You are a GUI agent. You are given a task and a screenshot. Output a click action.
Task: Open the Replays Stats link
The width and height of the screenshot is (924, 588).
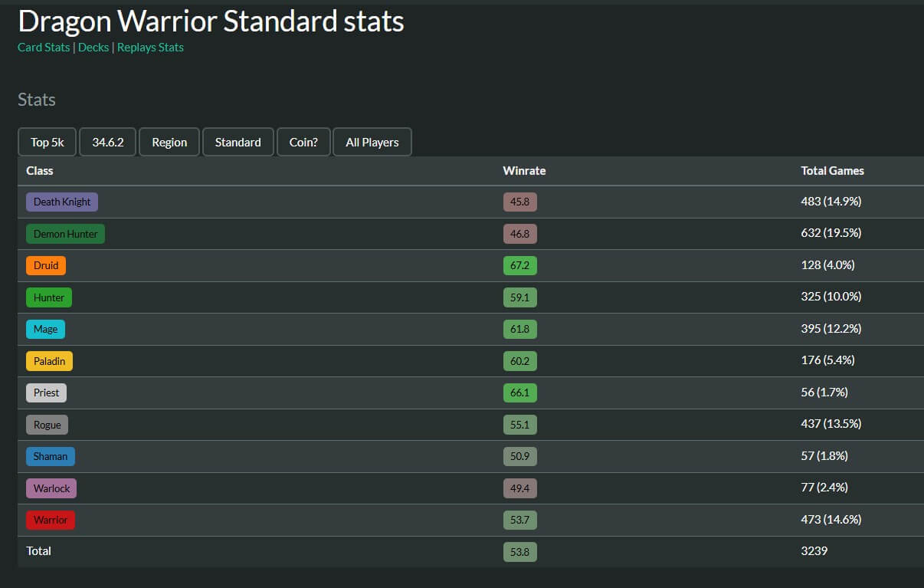tap(150, 48)
